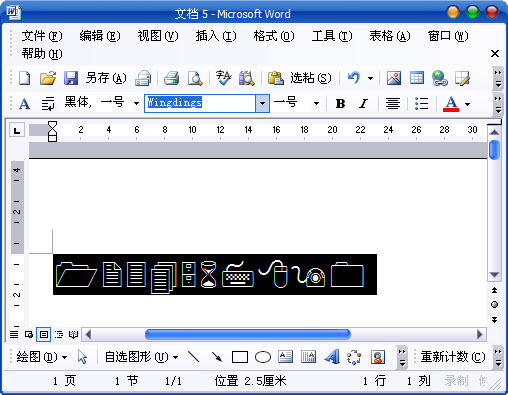The height and width of the screenshot is (395, 508).
Task: Choose the select objects pointer tool
Action: click(82, 357)
